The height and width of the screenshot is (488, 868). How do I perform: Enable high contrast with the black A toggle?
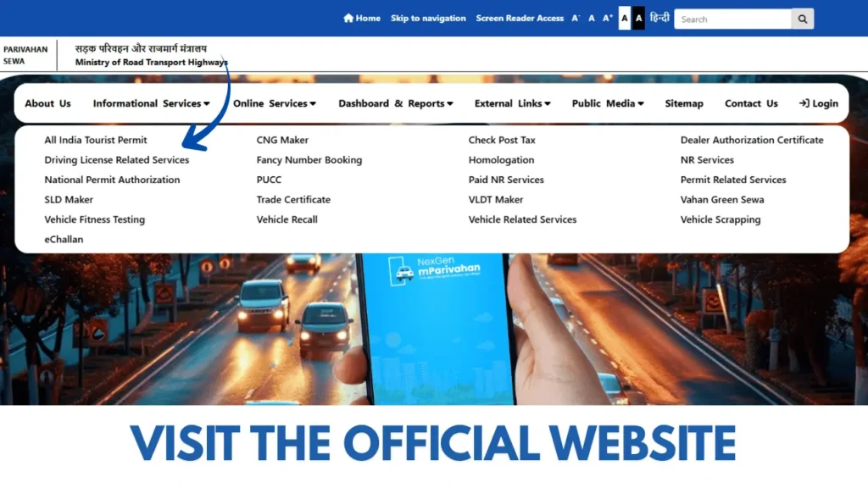(x=638, y=17)
